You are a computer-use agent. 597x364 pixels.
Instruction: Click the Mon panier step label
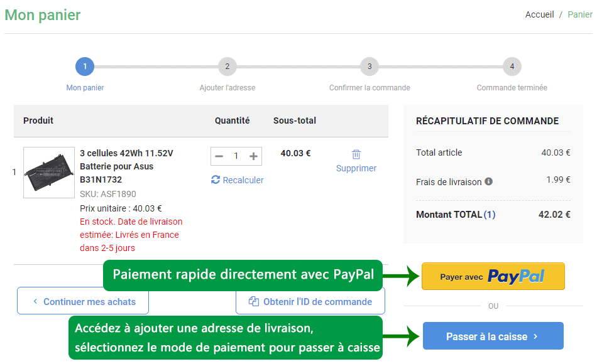tap(85, 88)
